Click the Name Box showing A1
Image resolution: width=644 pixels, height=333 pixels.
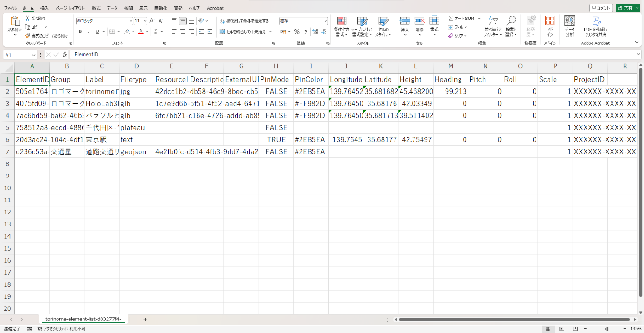point(19,55)
